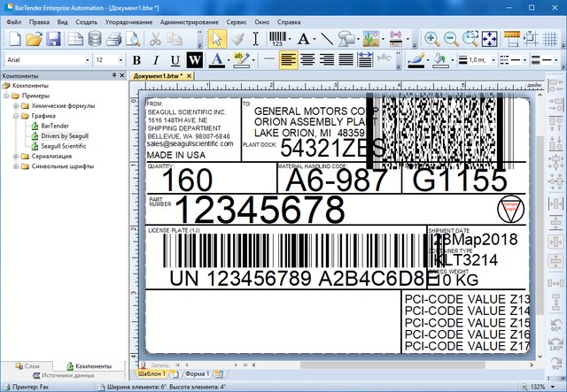Toggle bold formatting
Image resolution: width=567 pixels, height=392 pixels.
(x=136, y=60)
